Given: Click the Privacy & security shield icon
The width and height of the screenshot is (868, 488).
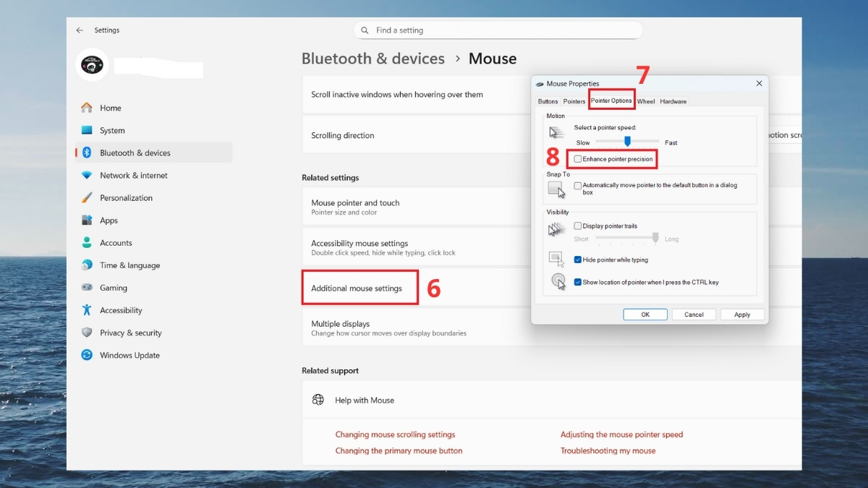Looking at the screenshot, I should coord(87,333).
